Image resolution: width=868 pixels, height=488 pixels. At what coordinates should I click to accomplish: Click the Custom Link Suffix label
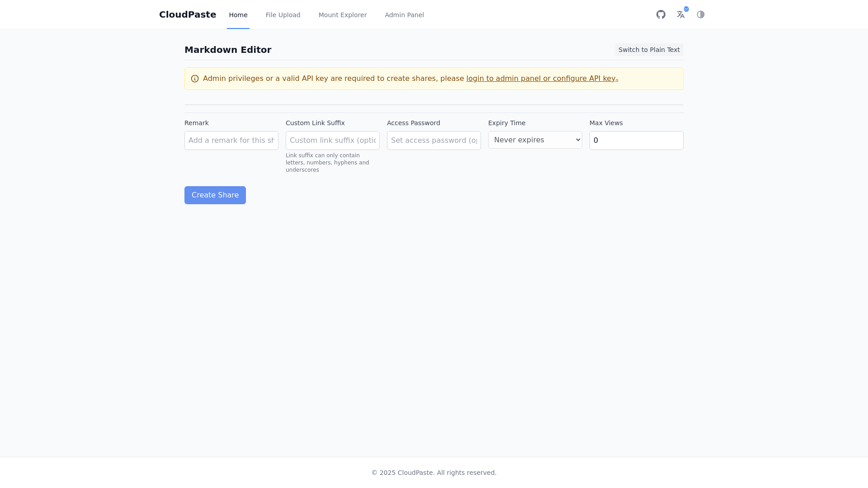(x=315, y=123)
